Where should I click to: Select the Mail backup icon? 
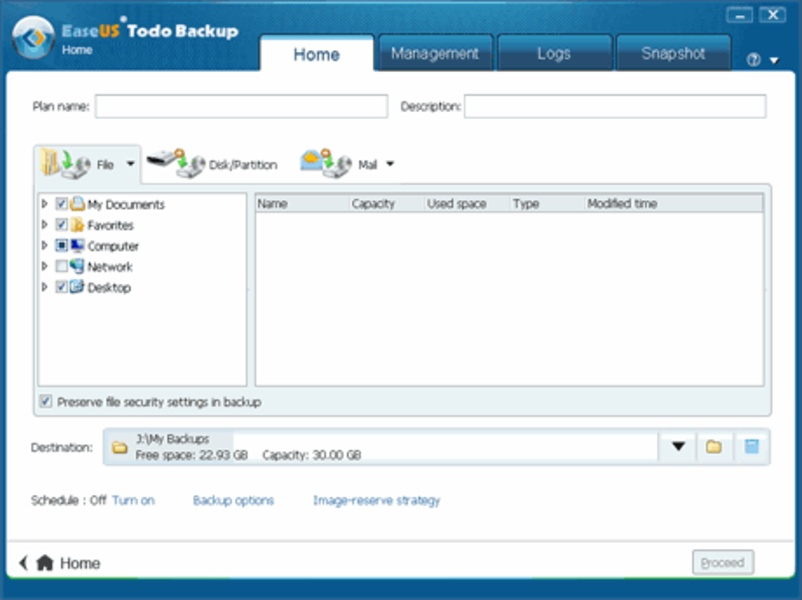click(x=326, y=163)
